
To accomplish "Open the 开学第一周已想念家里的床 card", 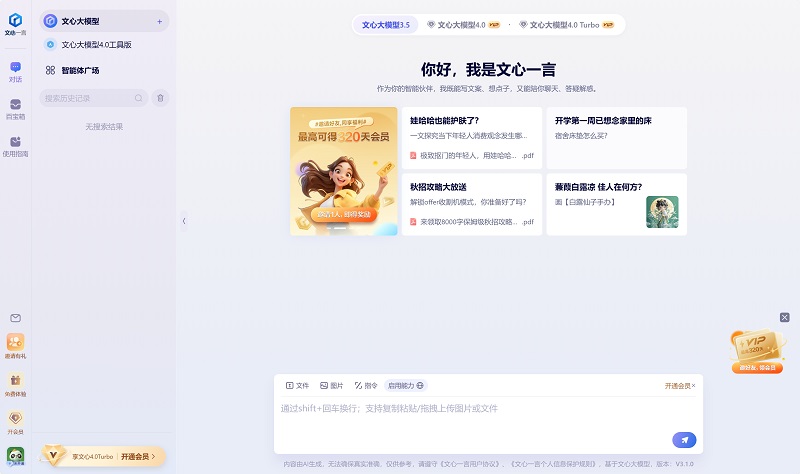I will [616, 138].
